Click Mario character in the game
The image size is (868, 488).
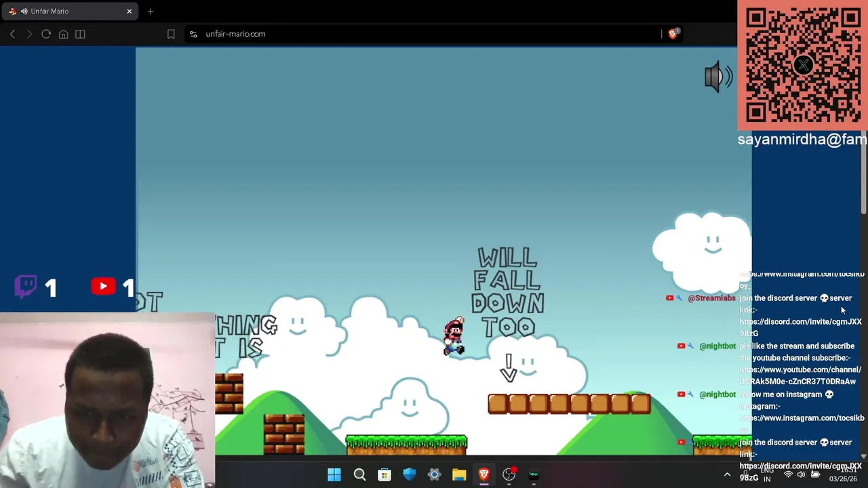pyautogui.click(x=454, y=336)
